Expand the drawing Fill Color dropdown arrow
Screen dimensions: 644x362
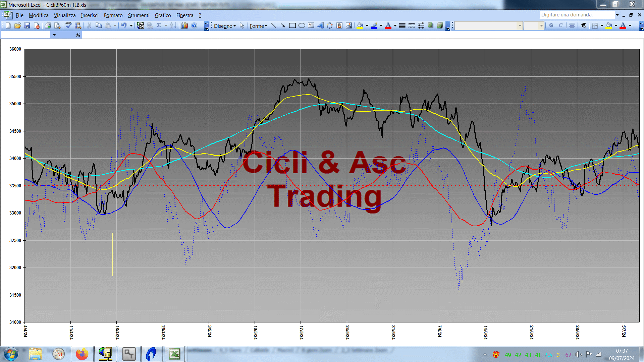click(x=367, y=26)
